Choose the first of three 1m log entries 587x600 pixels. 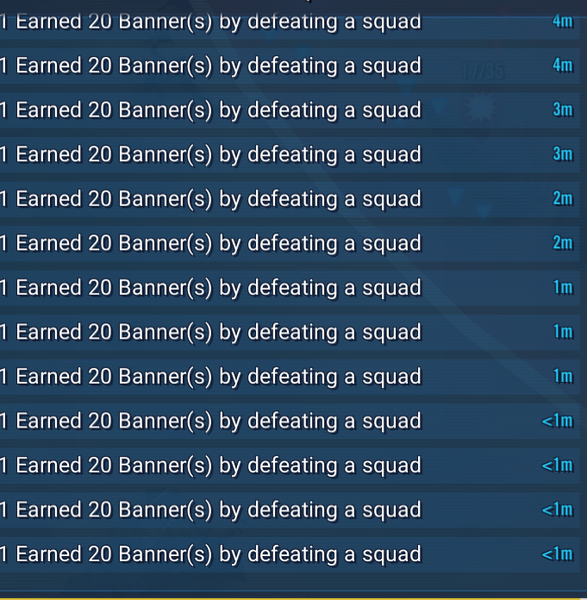point(290,288)
